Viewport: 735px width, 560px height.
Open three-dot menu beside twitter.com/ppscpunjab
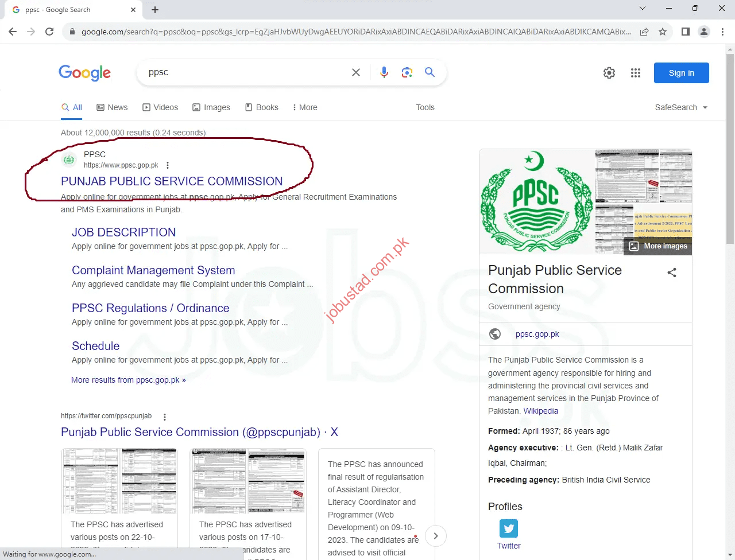tap(165, 417)
